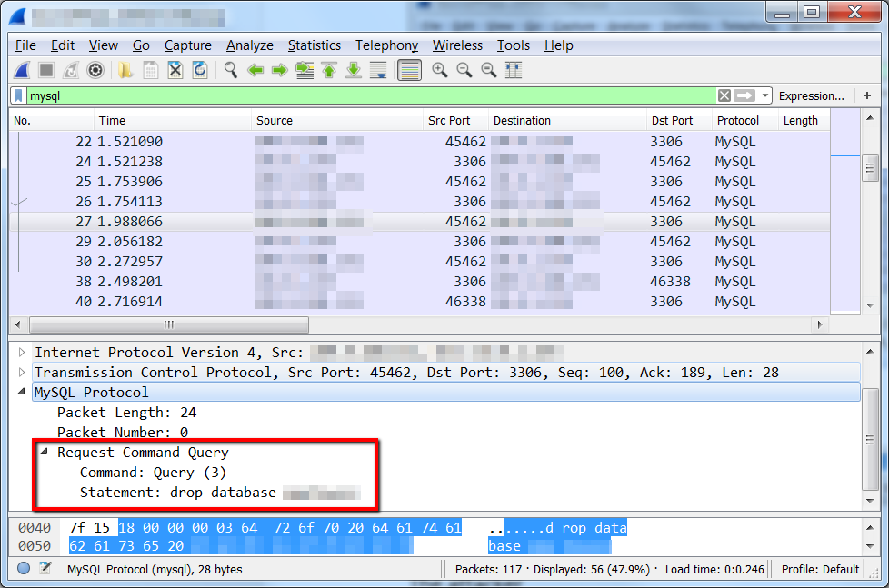The width and height of the screenshot is (889, 588).
Task: Sort by the Protocol column header
Action: coord(744,121)
